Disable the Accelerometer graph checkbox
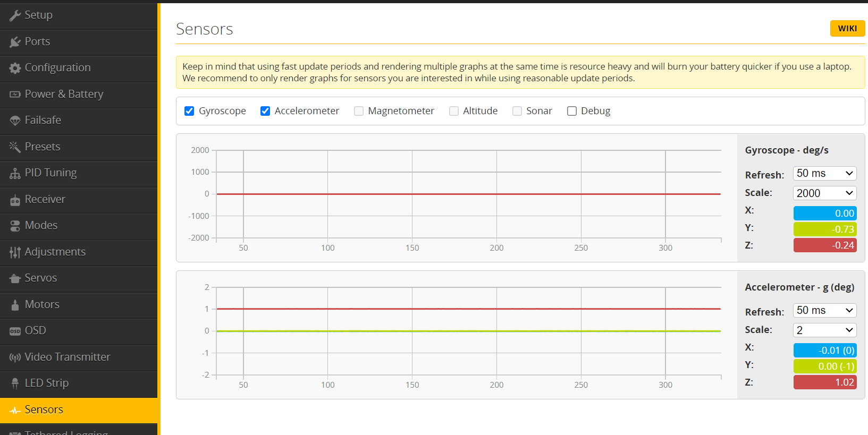This screenshot has width=868, height=435. click(265, 111)
